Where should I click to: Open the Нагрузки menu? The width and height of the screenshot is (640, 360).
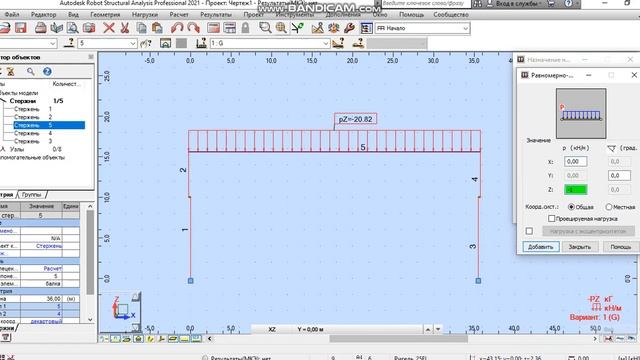pos(145,14)
